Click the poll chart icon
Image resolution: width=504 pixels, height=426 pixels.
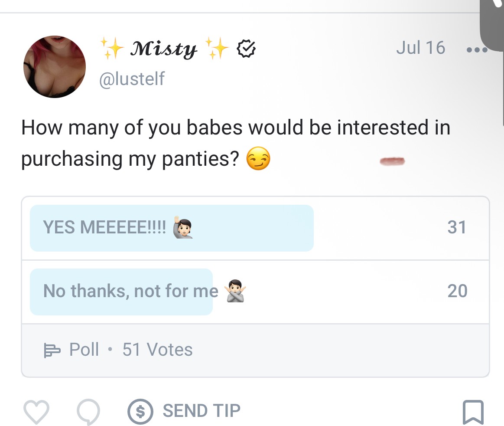tap(52, 351)
